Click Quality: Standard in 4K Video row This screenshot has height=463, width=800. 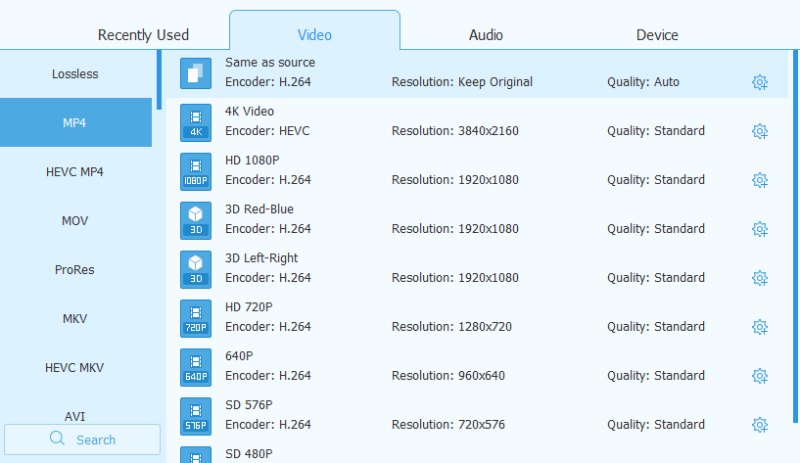(656, 131)
